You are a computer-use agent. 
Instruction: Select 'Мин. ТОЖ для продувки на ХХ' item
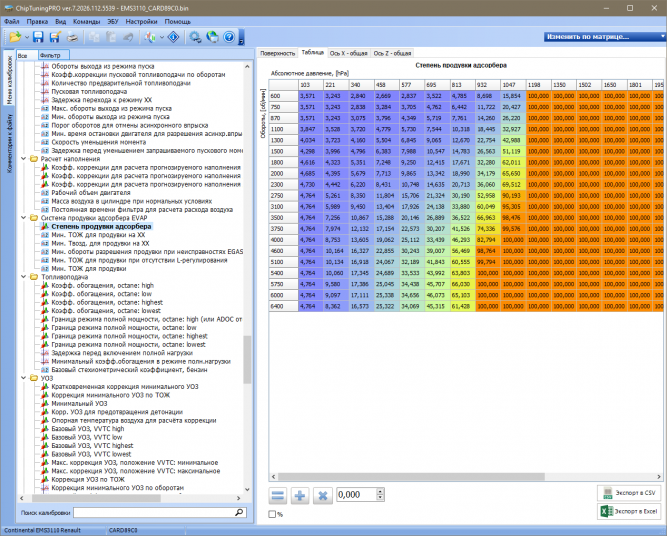[98, 235]
